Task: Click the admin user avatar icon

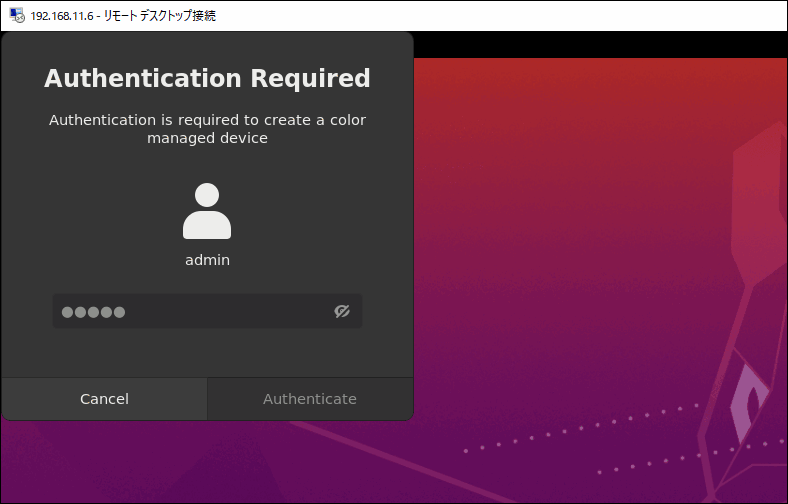Action: (x=207, y=211)
